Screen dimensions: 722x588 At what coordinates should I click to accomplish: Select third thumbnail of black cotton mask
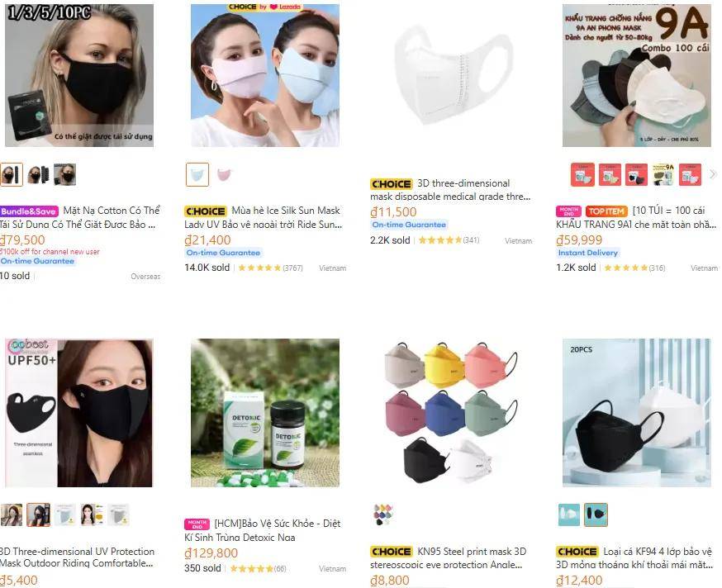click(x=64, y=174)
